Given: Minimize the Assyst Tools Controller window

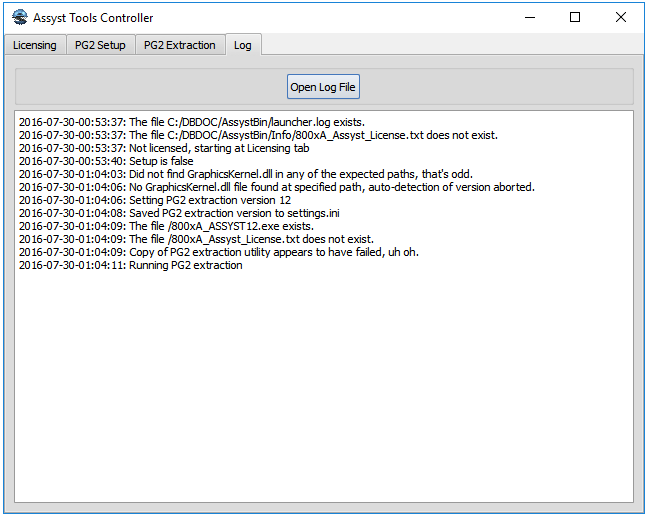Looking at the screenshot, I should [x=529, y=17].
